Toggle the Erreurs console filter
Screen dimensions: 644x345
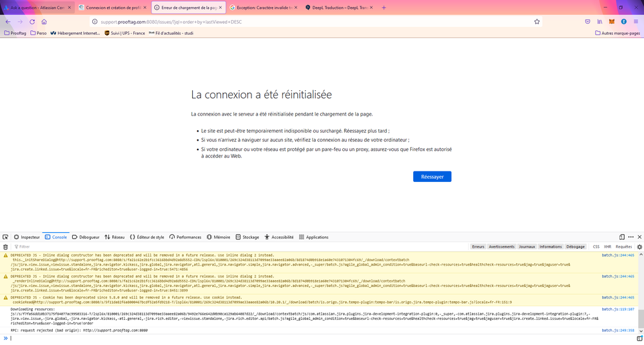478,247
